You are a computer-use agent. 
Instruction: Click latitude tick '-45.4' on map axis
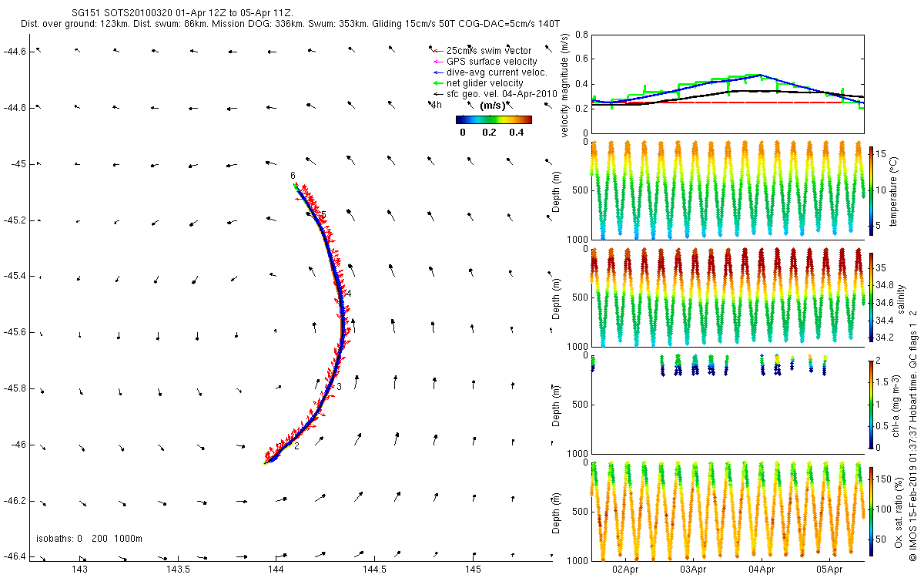[15, 277]
